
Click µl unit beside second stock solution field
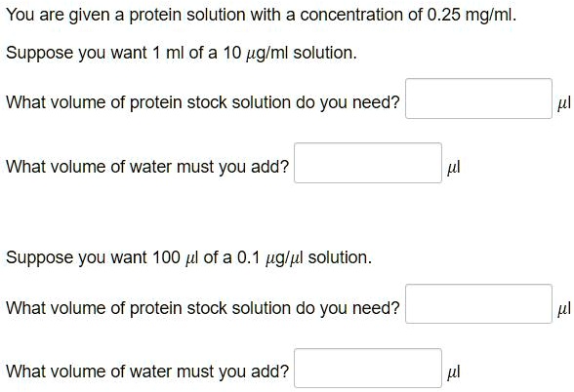[564, 309]
